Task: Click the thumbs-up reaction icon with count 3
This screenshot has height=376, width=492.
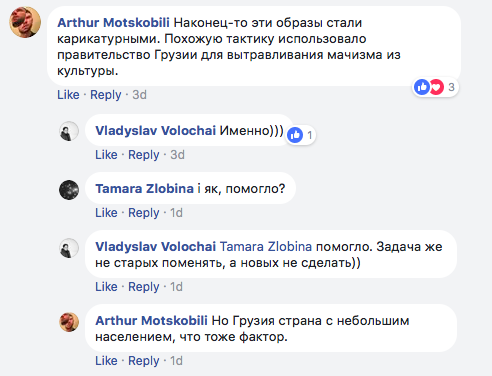Action: pyautogui.click(x=422, y=87)
